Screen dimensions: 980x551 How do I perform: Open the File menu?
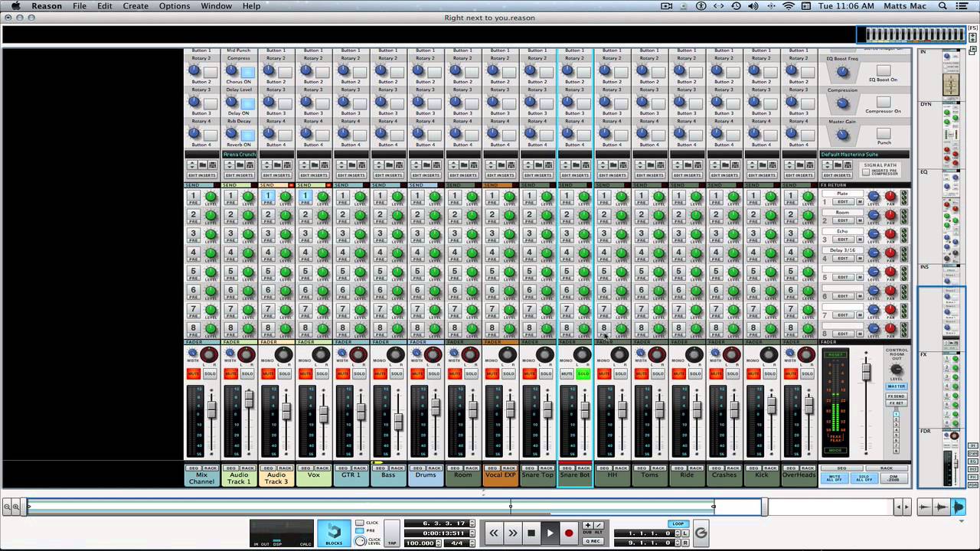pyautogui.click(x=80, y=6)
